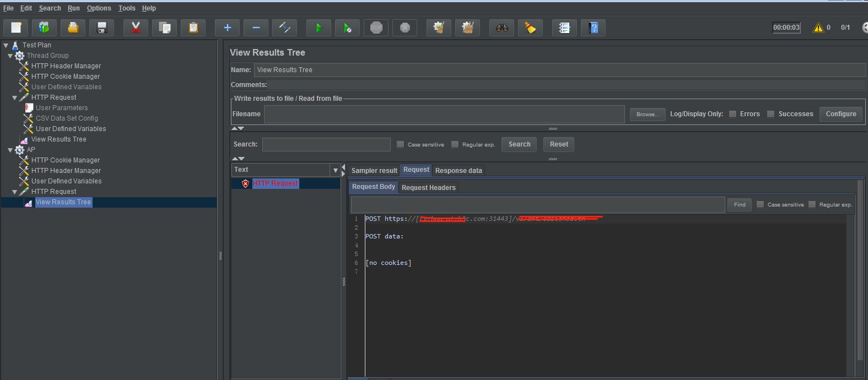Image resolution: width=868 pixels, height=380 pixels.
Task: Click the New test plan toolbar icon
Action: point(16,28)
